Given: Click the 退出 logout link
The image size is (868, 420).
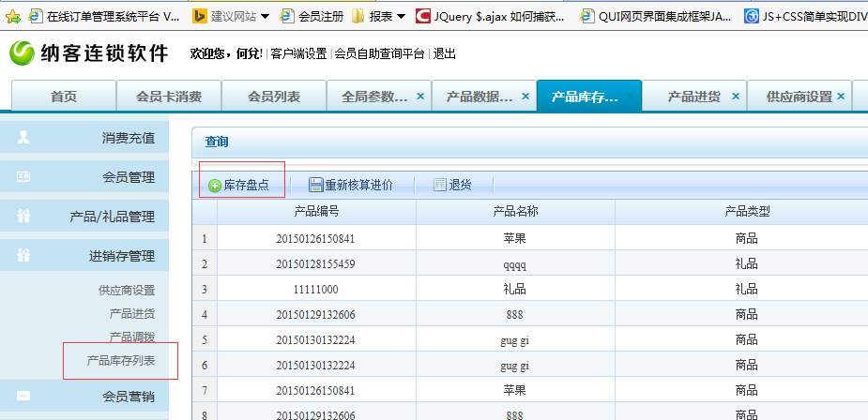Looking at the screenshot, I should point(444,54).
